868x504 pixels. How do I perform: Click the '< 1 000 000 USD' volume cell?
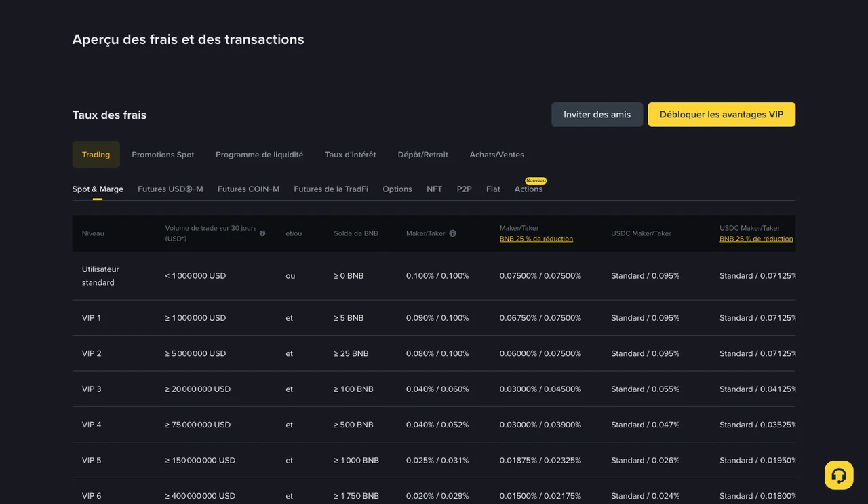point(195,276)
